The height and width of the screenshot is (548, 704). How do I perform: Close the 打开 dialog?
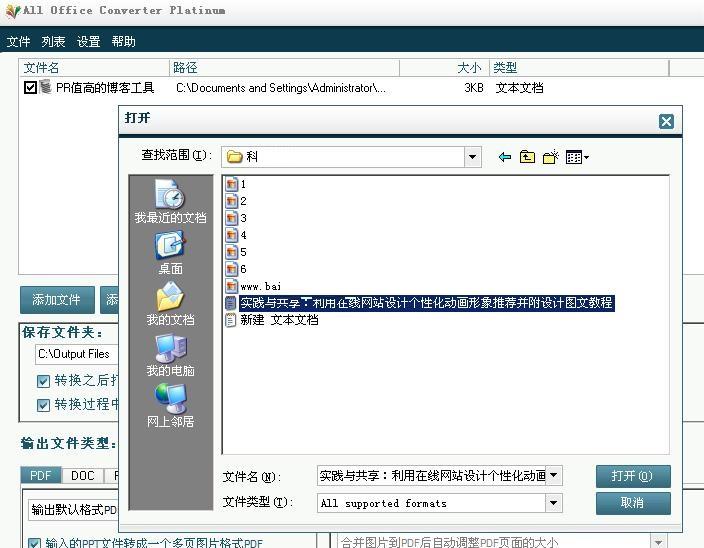coord(666,122)
